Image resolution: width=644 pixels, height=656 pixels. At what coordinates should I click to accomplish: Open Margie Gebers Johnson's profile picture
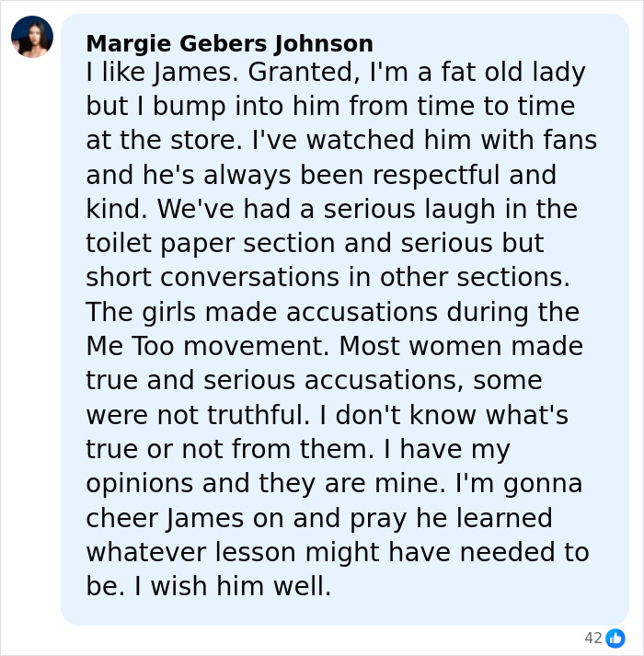point(32,37)
